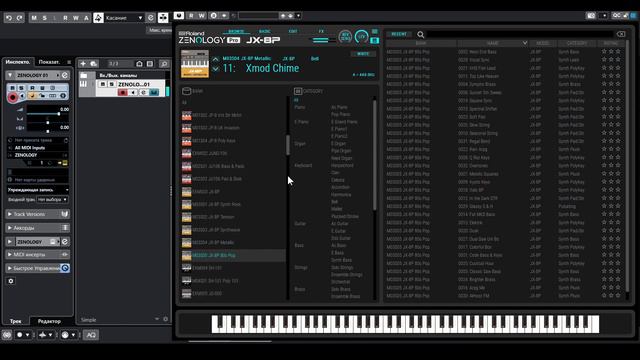Mute the ZENOLO...01 track
640x360 pixels.
(x=103, y=84)
